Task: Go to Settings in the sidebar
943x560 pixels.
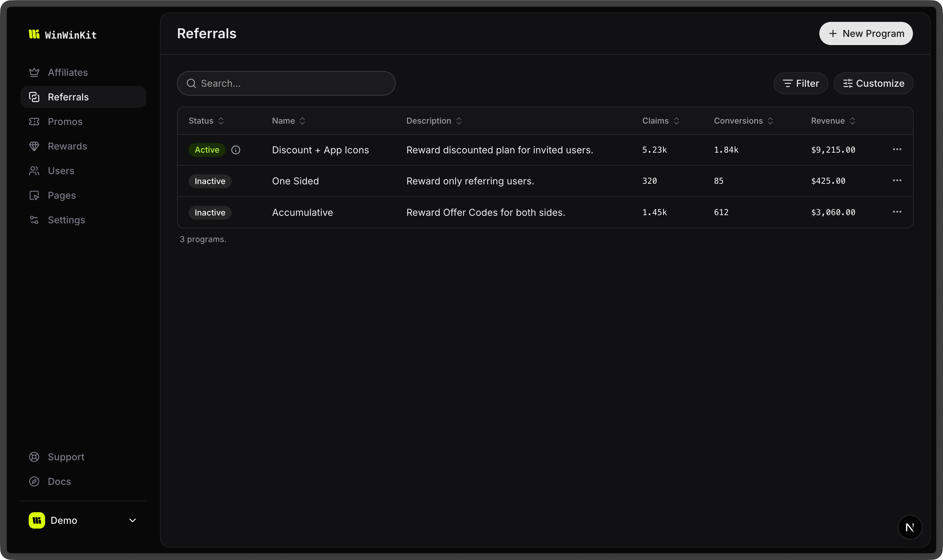Action: [83, 220]
